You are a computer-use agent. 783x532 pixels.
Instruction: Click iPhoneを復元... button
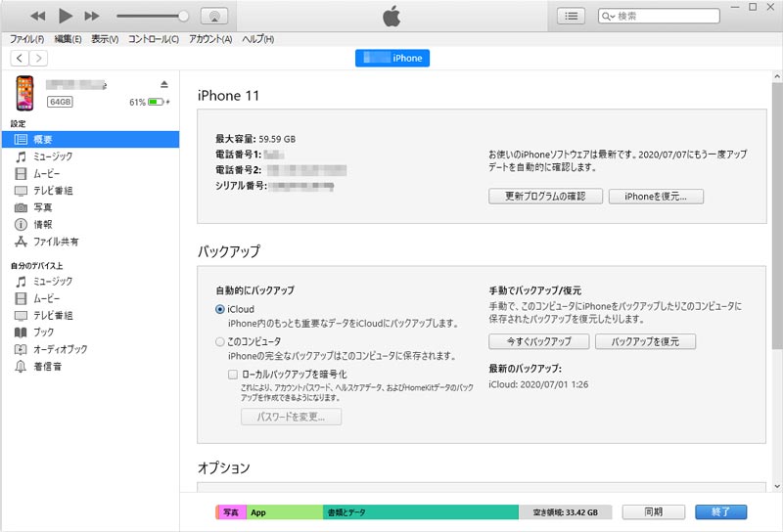tap(656, 197)
